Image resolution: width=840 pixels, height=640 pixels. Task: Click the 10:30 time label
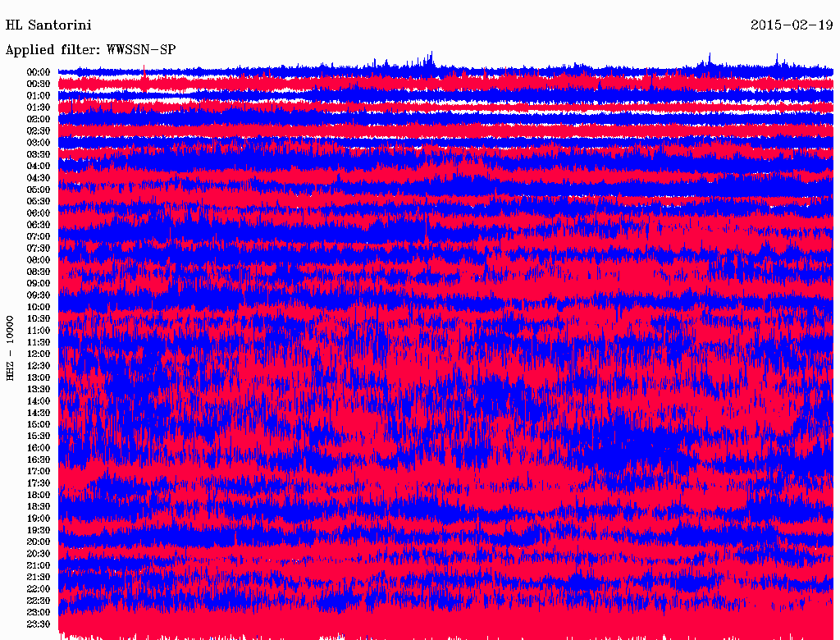pos(38,319)
